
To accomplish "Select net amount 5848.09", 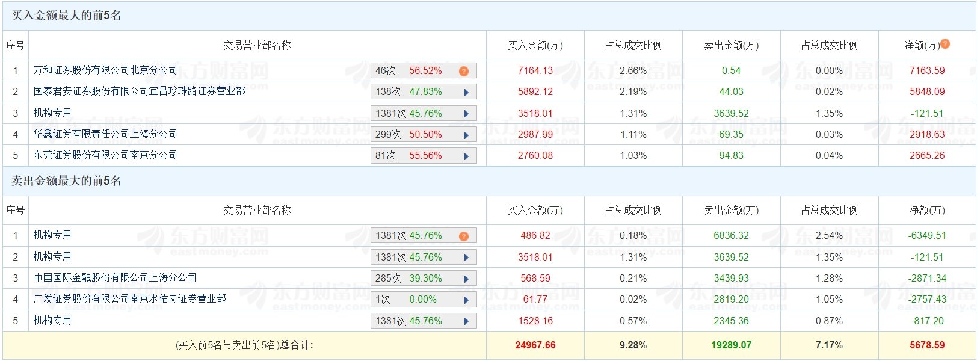I will tap(927, 92).
